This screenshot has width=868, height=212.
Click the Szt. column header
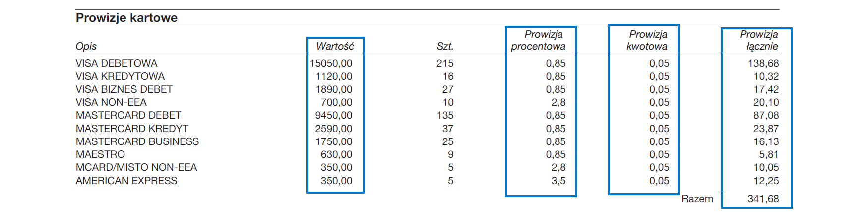click(x=445, y=46)
